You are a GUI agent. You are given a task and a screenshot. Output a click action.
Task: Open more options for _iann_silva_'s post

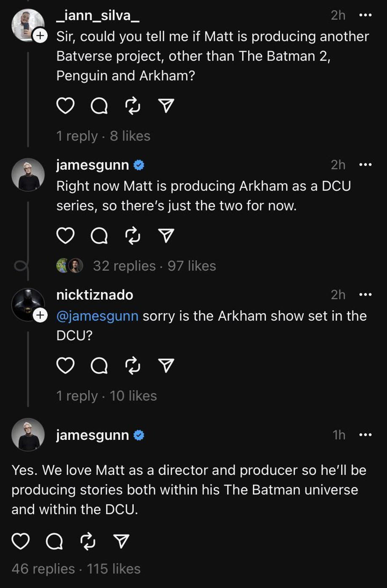365,15
